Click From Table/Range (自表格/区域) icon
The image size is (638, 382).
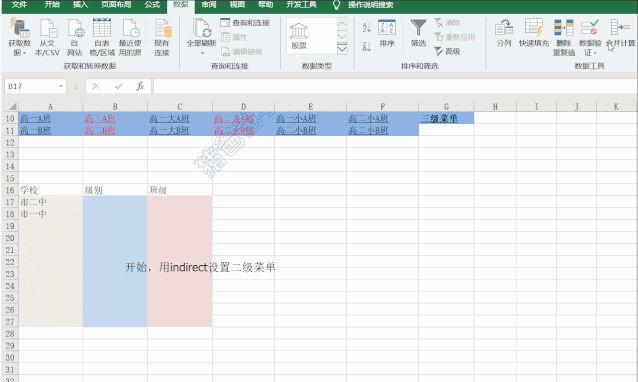[x=102, y=28]
